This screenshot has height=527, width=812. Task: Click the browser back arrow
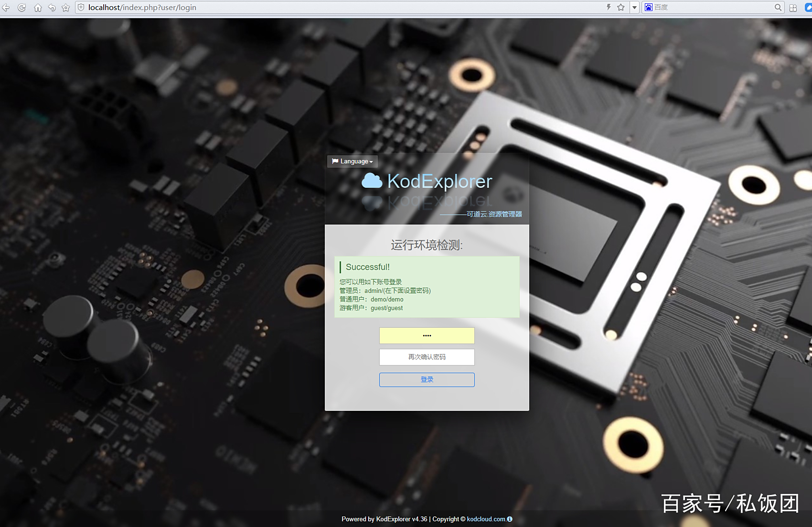[x=6, y=8]
